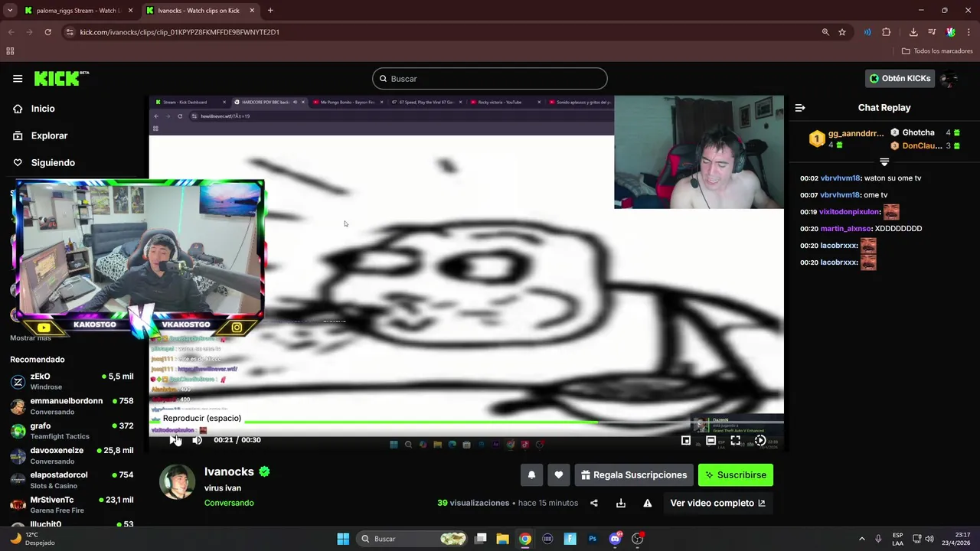980x551 pixels.
Task: Click the Obtén KICKs button
Action: click(x=900, y=78)
